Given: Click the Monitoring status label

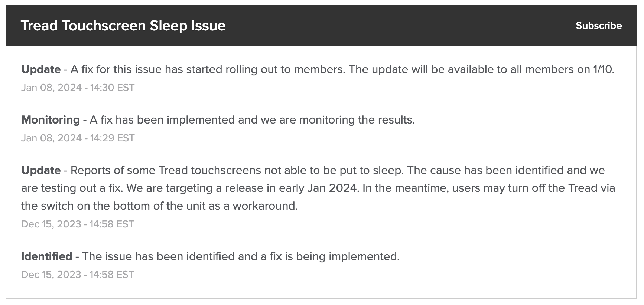Looking at the screenshot, I should click(x=50, y=119).
